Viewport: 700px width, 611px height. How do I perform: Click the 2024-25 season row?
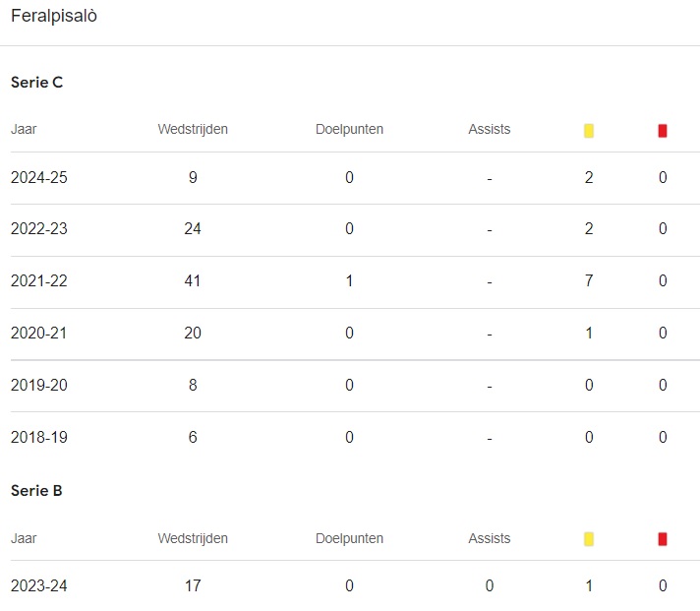pos(39,178)
